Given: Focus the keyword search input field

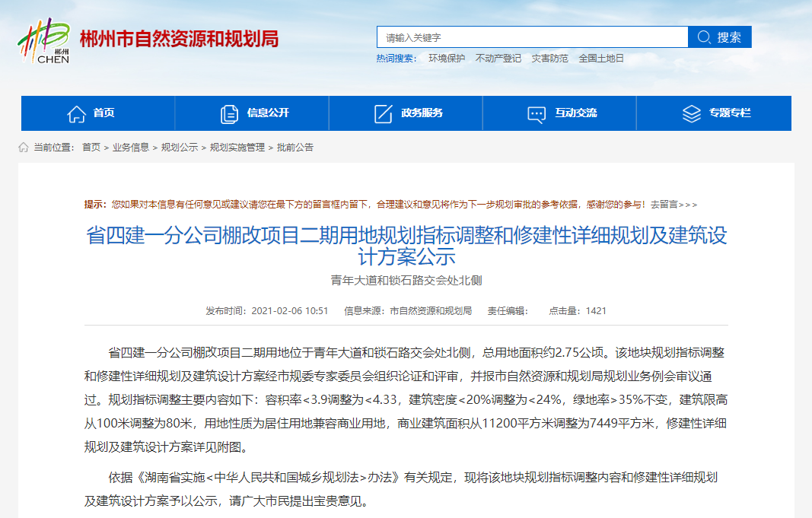Looking at the screenshot, I should 533,37.
